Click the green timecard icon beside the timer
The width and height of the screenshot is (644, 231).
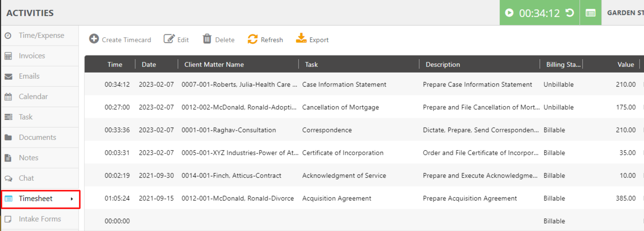click(x=590, y=13)
